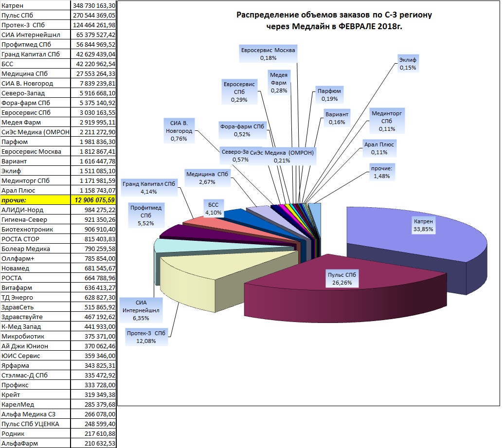The width and height of the screenshot is (503, 448).
Task: Select the БСС table cell
Action: coord(35,64)
